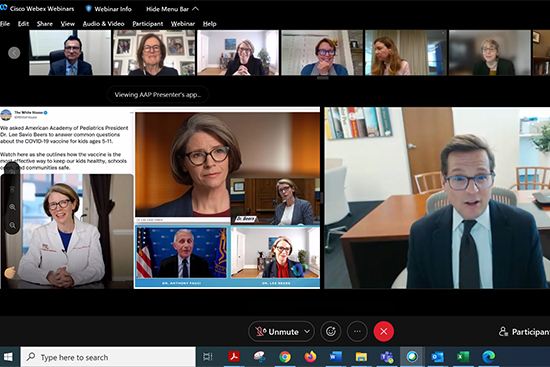
Task: Select the thumbnail of woman before photo wall
Action: (154, 53)
